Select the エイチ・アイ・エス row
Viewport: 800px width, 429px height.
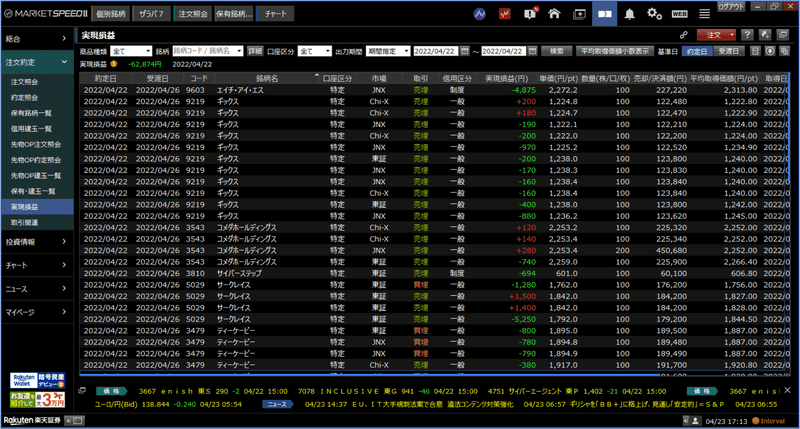[434, 90]
